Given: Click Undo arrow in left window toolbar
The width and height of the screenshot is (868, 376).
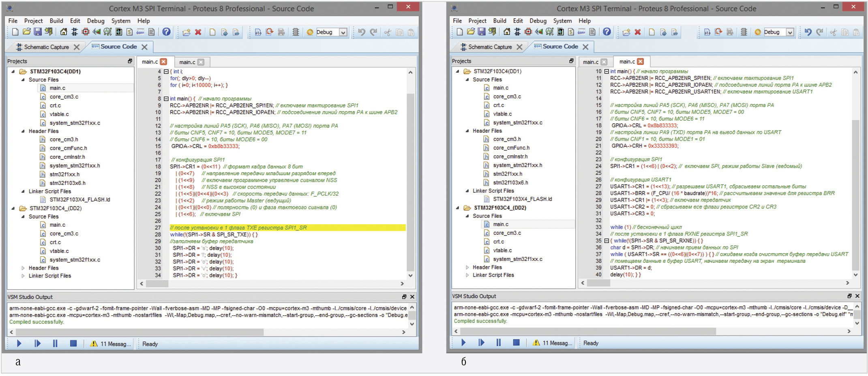Looking at the screenshot, I should (x=362, y=32).
